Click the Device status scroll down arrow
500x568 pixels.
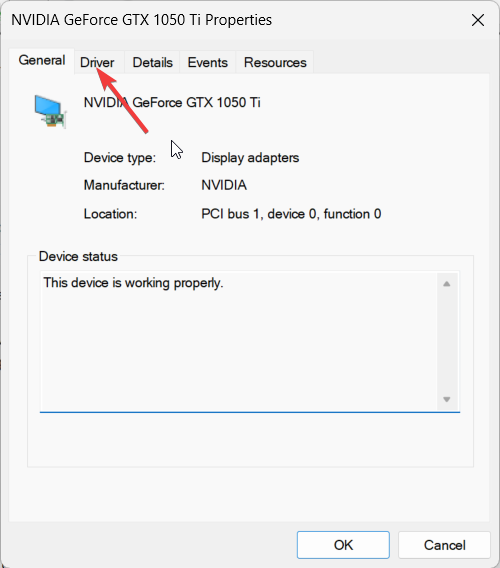click(447, 399)
